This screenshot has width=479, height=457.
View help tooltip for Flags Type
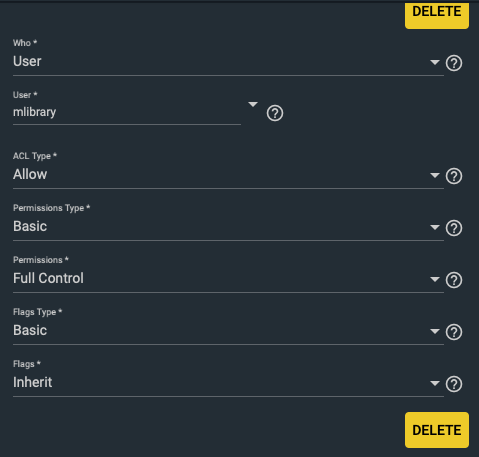click(x=454, y=332)
